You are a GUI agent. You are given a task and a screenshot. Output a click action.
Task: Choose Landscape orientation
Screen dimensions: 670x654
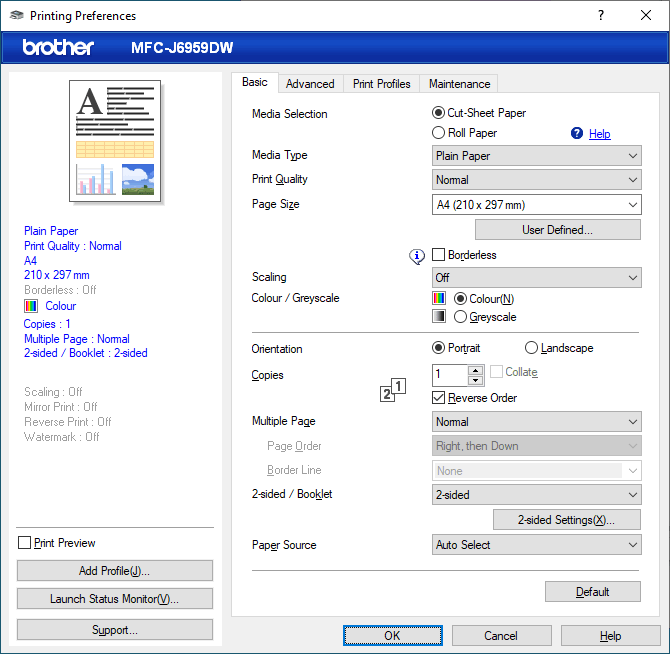tap(532, 348)
